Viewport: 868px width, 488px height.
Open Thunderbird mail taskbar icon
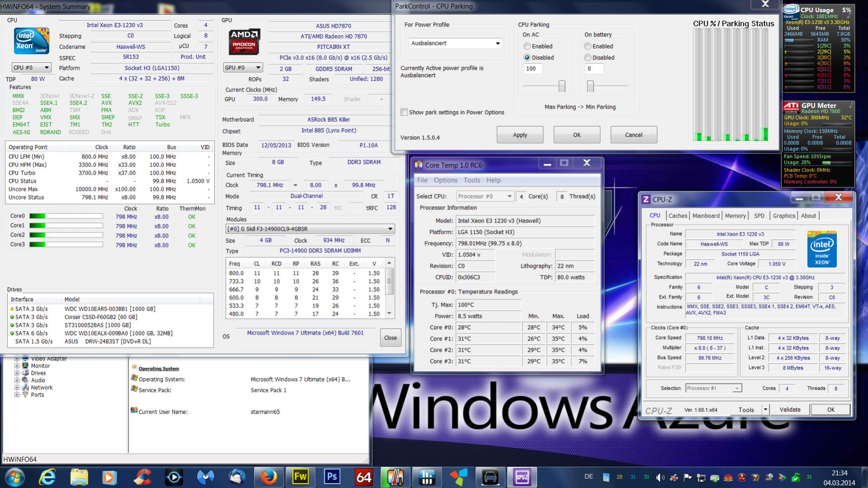click(x=237, y=477)
